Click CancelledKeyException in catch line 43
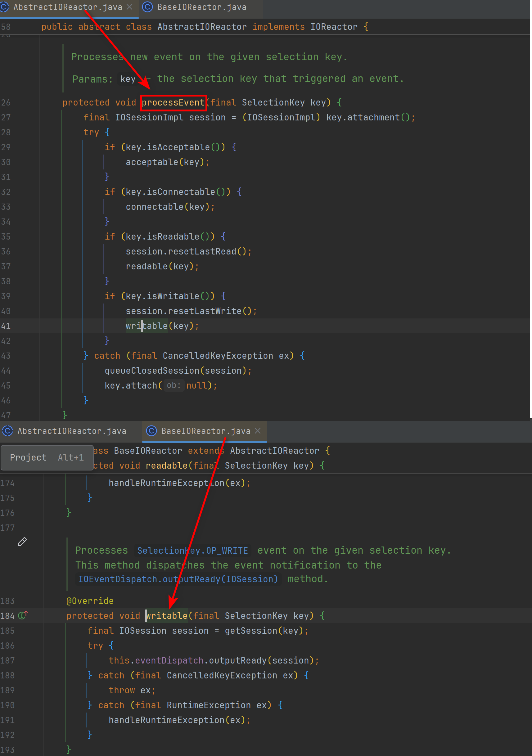This screenshot has width=532, height=756. [218, 356]
